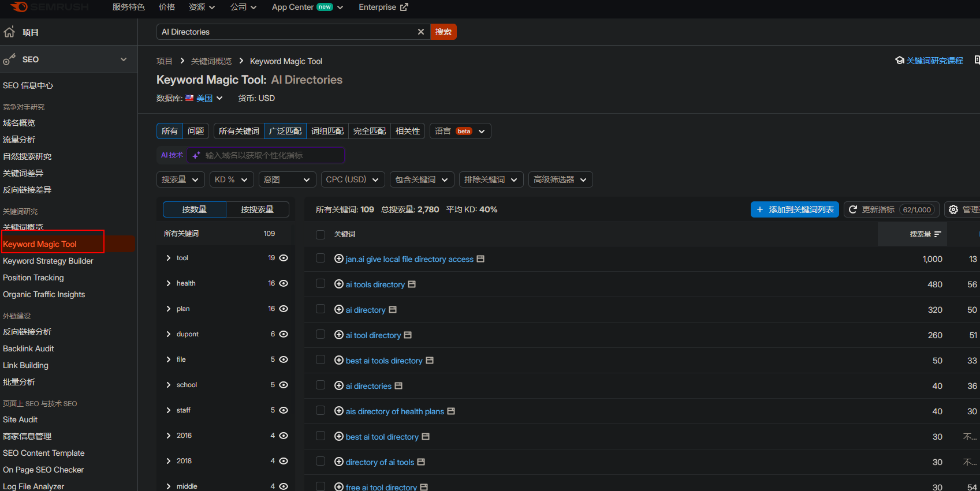The image size is (980, 491).
Task: Click the 管理 settings gear icon
Action: (x=953, y=209)
